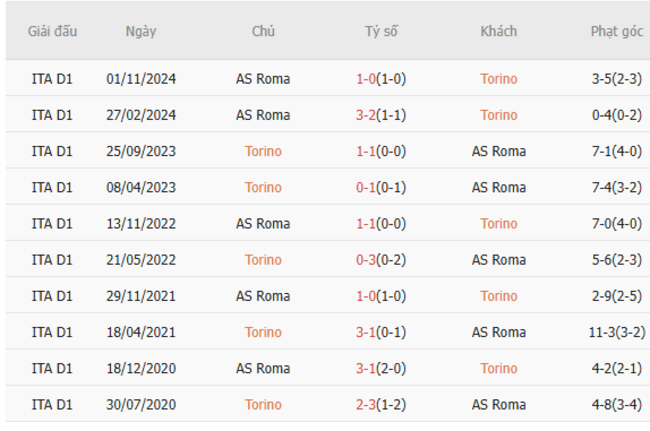This screenshot has height=431, width=650.
Task: Click the date 30/07/2020
Action: [141, 404]
